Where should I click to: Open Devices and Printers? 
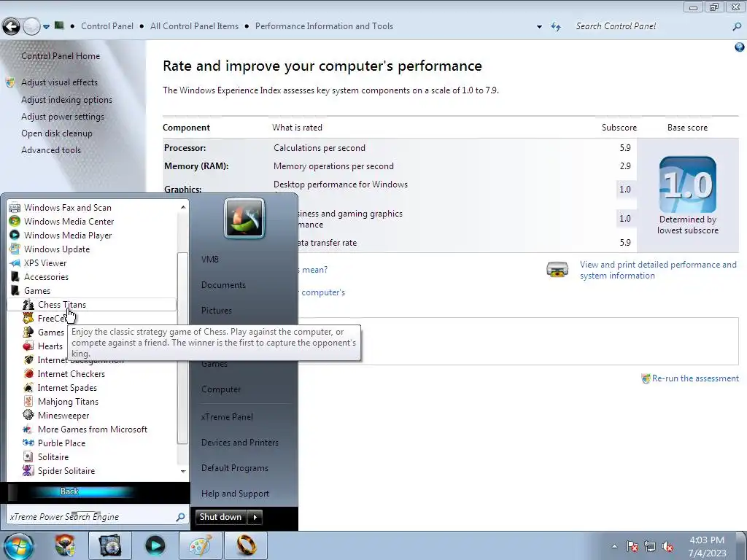click(239, 443)
